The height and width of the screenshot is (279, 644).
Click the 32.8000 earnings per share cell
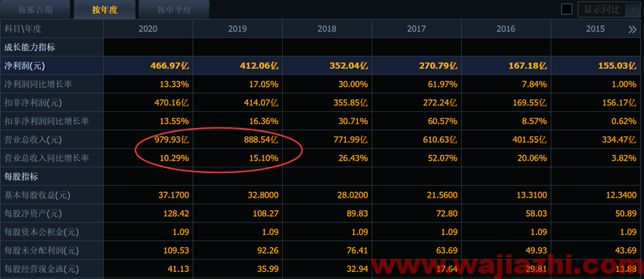237,195
